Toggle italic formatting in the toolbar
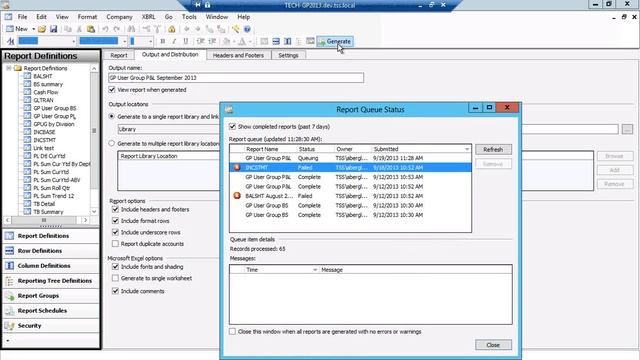 (x=174, y=41)
